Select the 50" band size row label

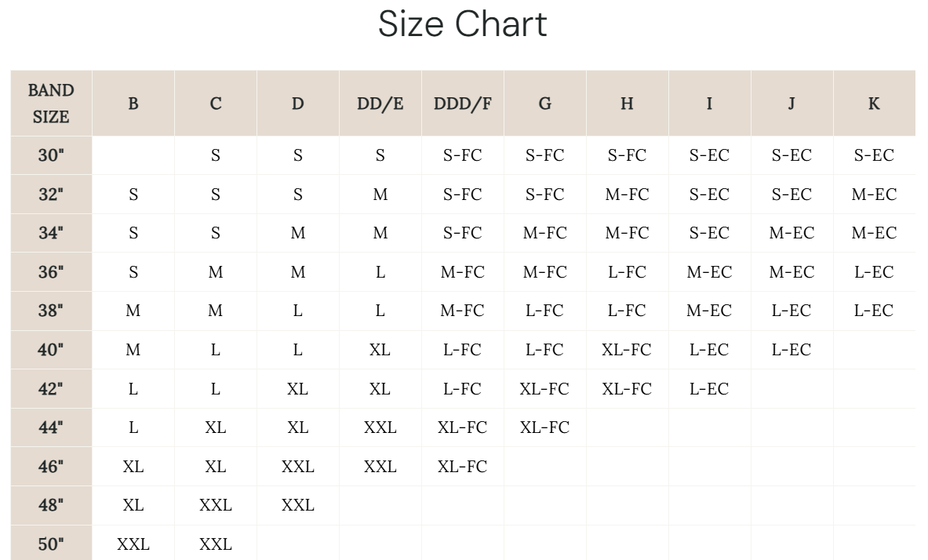51,544
